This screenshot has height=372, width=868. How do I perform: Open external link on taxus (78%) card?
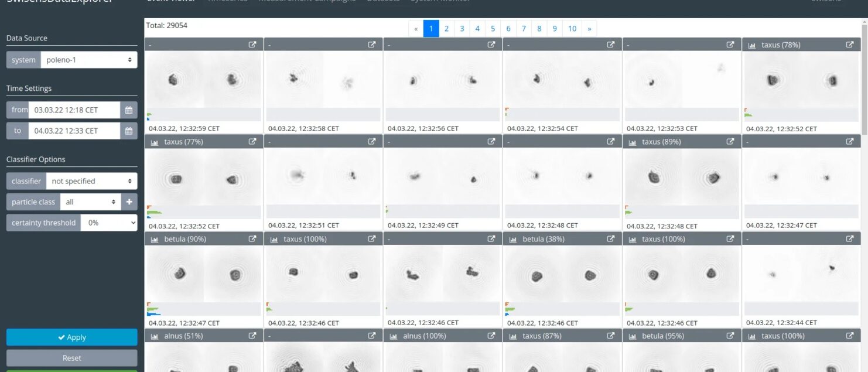[x=850, y=45]
